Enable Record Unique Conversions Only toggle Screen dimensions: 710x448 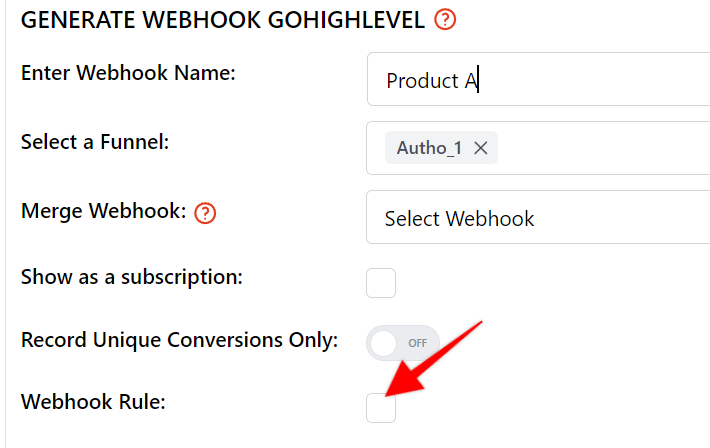tap(403, 343)
